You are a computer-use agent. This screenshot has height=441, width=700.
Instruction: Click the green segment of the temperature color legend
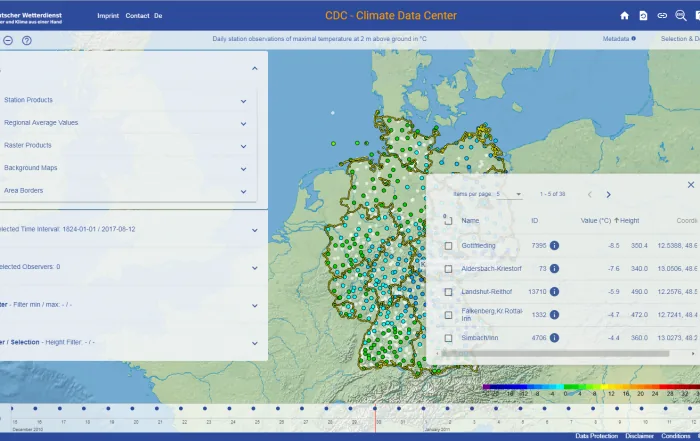coord(576,387)
